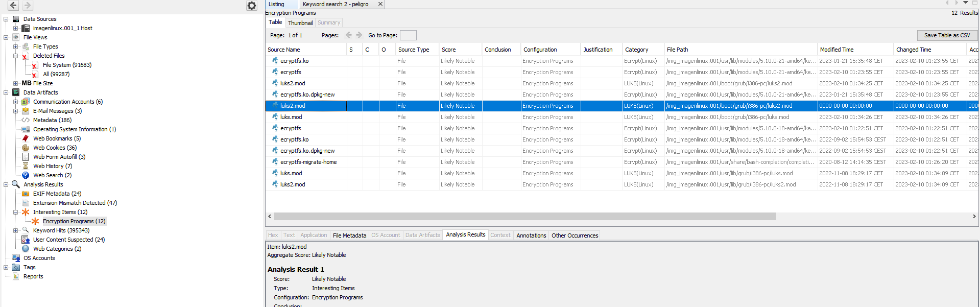
Task: Click the EXIF Metadata icon
Action: click(x=26, y=194)
